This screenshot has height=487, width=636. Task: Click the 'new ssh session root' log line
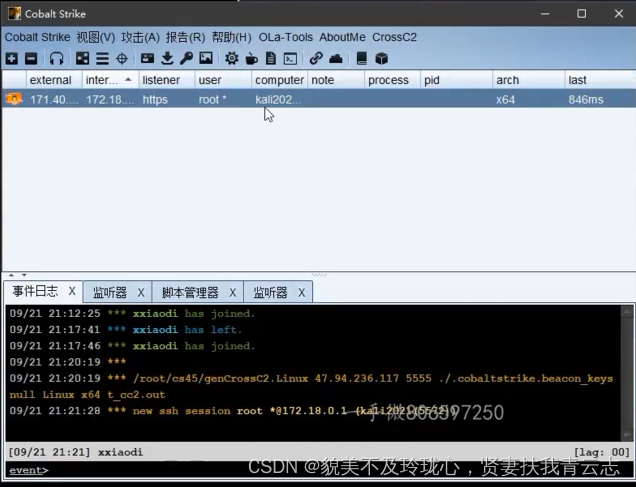tap(233, 411)
